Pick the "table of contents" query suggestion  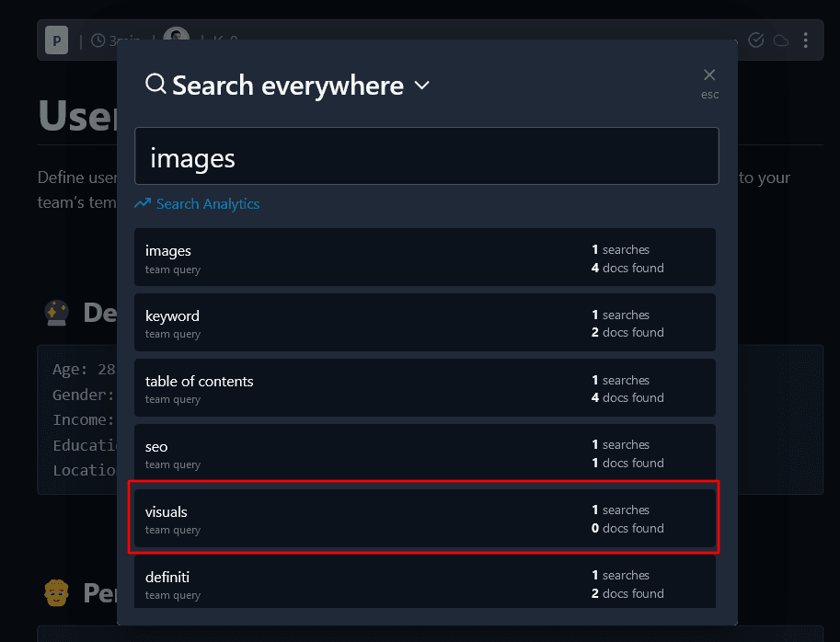(424, 389)
